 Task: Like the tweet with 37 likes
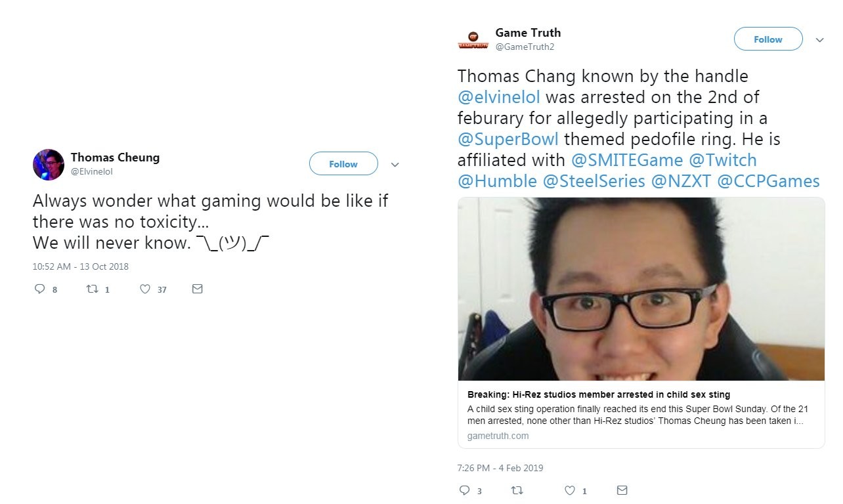click(145, 289)
